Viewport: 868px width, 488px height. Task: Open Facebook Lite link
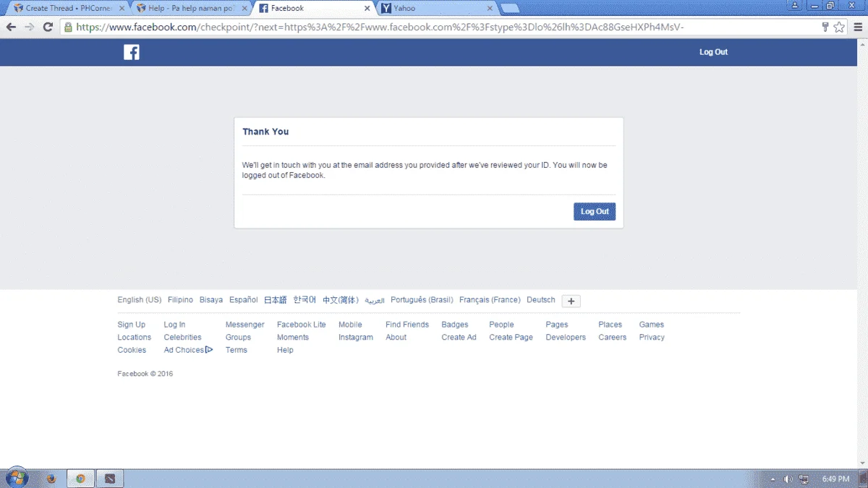(x=302, y=325)
